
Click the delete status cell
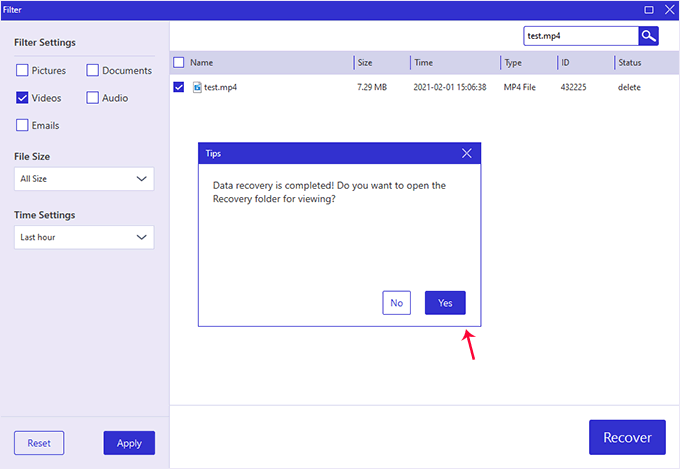[x=629, y=87]
